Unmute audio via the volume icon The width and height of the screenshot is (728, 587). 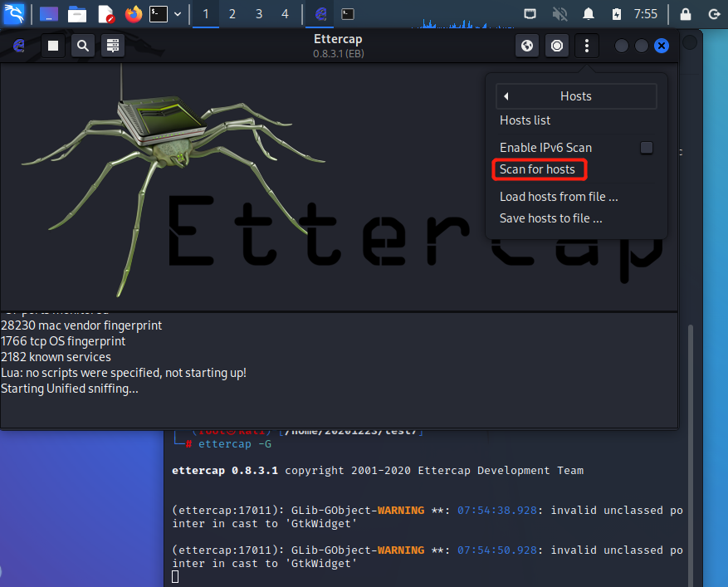tap(560, 14)
